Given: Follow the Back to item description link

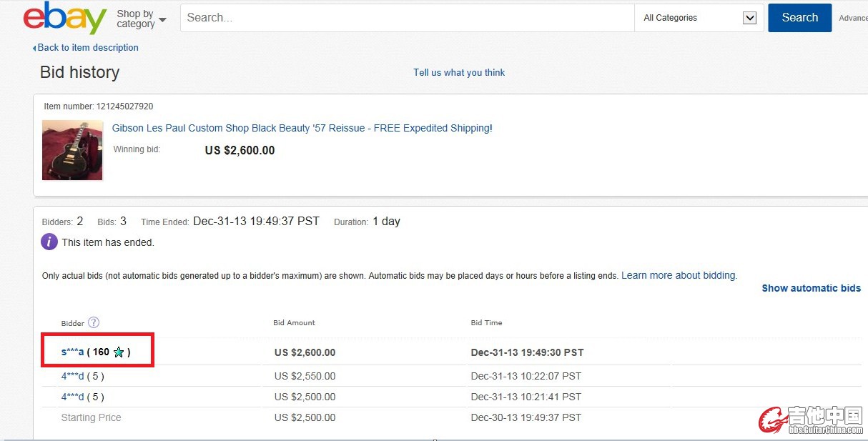Looking at the screenshot, I should (x=86, y=48).
